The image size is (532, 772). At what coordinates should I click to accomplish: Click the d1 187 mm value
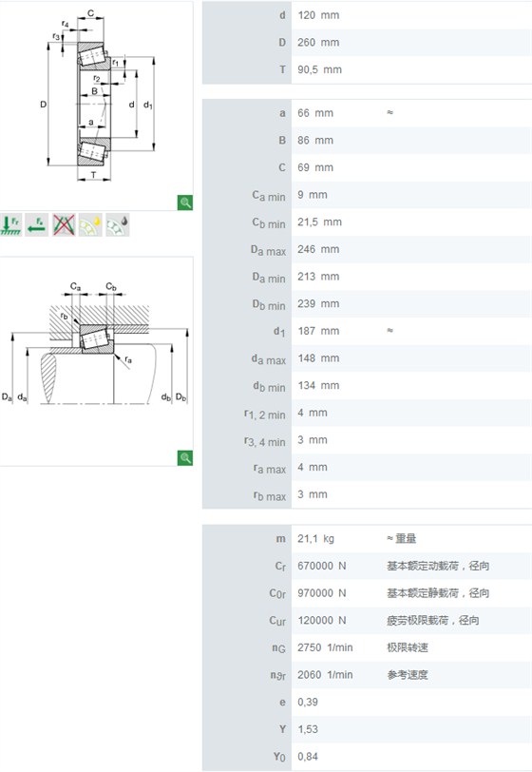pyautogui.click(x=318, y=331)
